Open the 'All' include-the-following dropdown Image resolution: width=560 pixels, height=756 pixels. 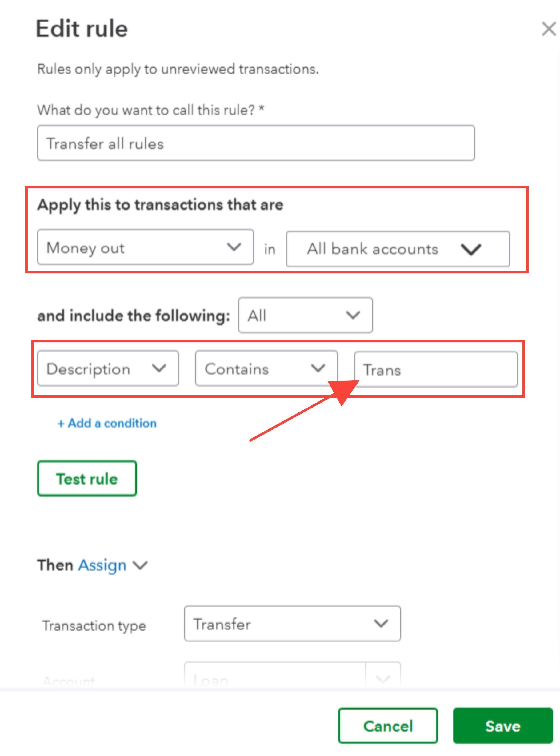305,316
